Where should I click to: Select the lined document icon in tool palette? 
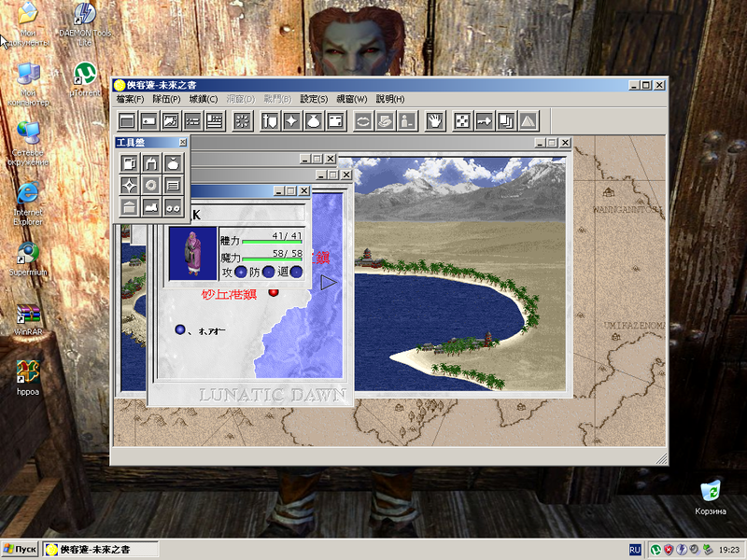point(173,185)
